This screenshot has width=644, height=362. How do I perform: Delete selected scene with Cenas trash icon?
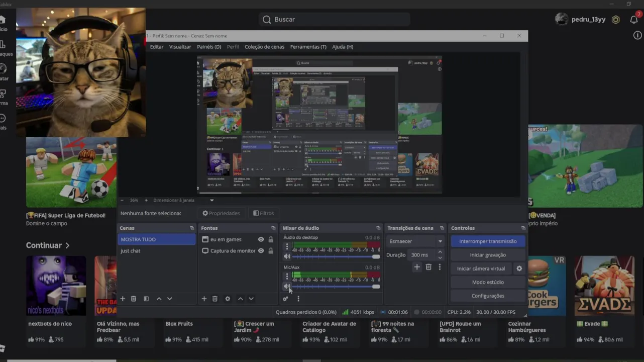(134, 299)
